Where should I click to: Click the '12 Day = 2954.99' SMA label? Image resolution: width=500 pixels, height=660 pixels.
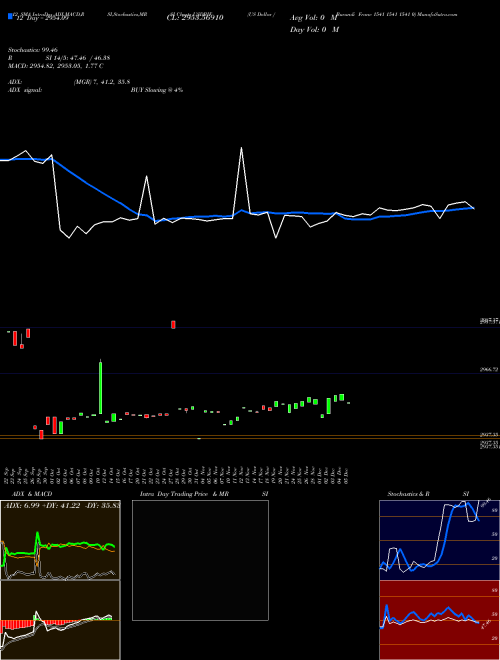click(x=41, y=17)
